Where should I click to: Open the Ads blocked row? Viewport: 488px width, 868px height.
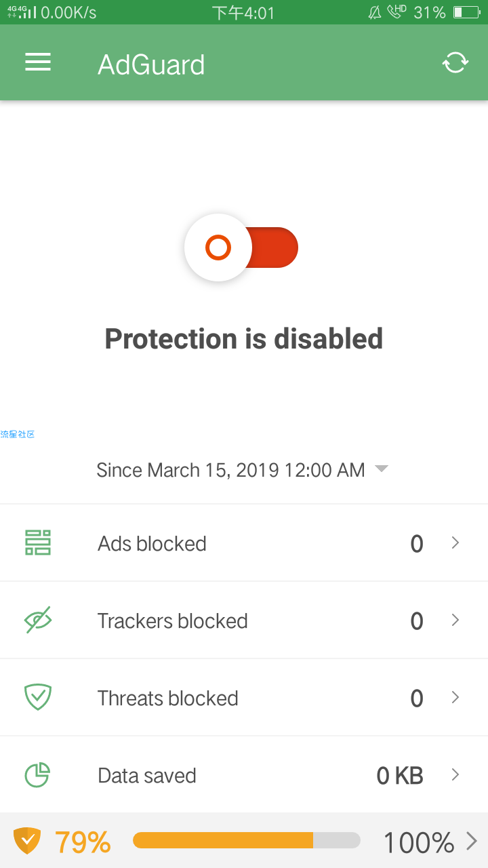tap(244, 542)
